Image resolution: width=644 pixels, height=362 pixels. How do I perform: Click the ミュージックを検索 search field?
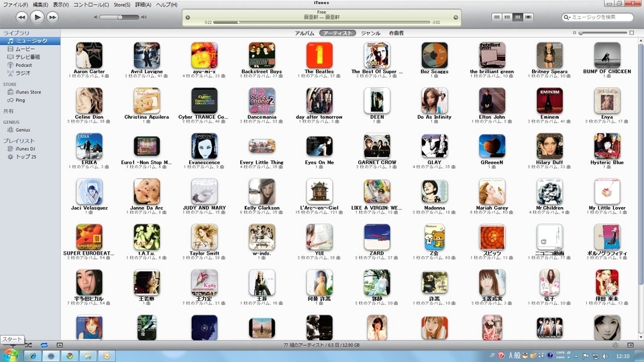[x=598, y=17]
